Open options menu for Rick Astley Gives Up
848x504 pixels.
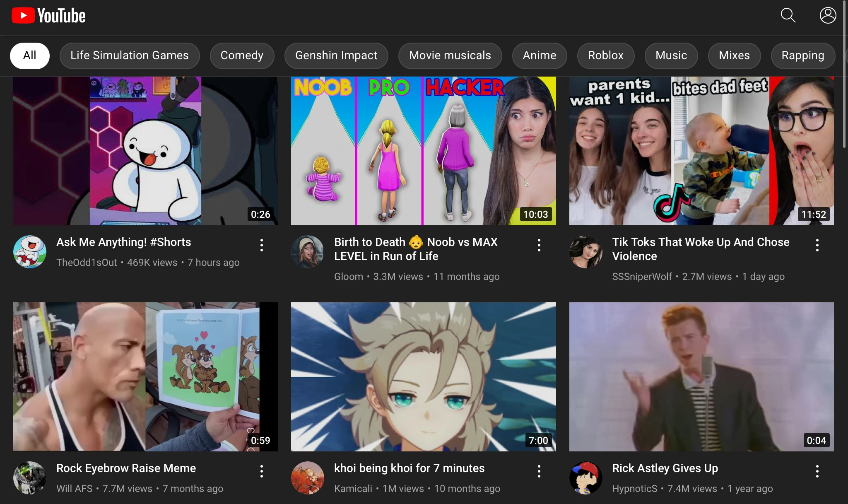(817, 471)
